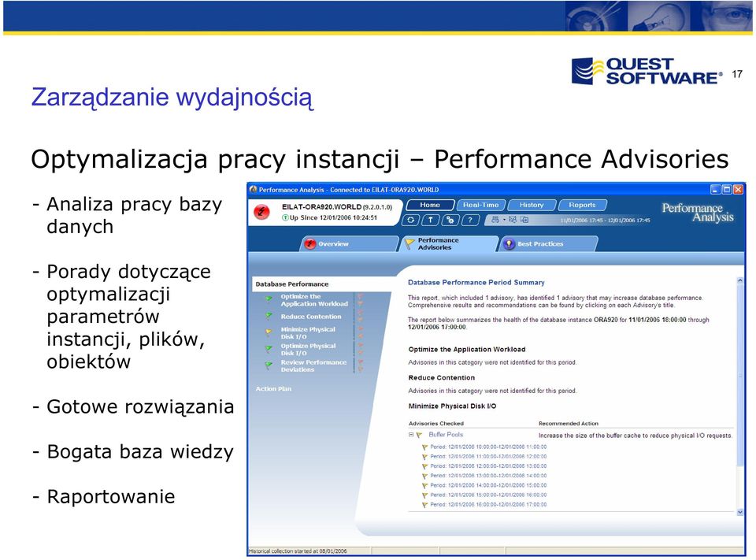This screenshot has width=756, height=560.
Task: Open the Action Plan sidebar section
Action: (273, 389)
